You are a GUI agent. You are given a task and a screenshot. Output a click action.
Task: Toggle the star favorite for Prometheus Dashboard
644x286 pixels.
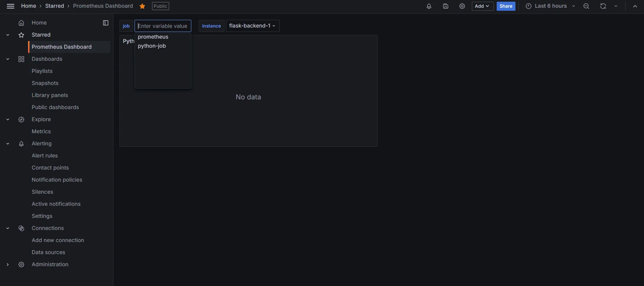point(142,6)
